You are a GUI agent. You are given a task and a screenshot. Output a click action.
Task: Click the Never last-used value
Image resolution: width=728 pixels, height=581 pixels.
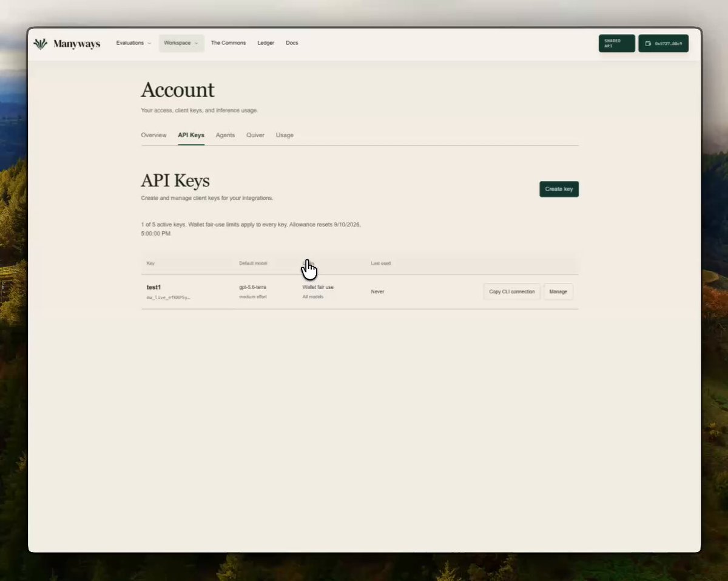[x=377, y=291]
